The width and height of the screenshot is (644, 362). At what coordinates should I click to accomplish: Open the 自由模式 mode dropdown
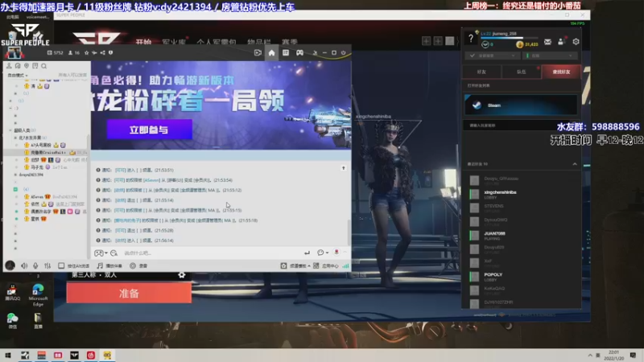[x=17, y=76]
